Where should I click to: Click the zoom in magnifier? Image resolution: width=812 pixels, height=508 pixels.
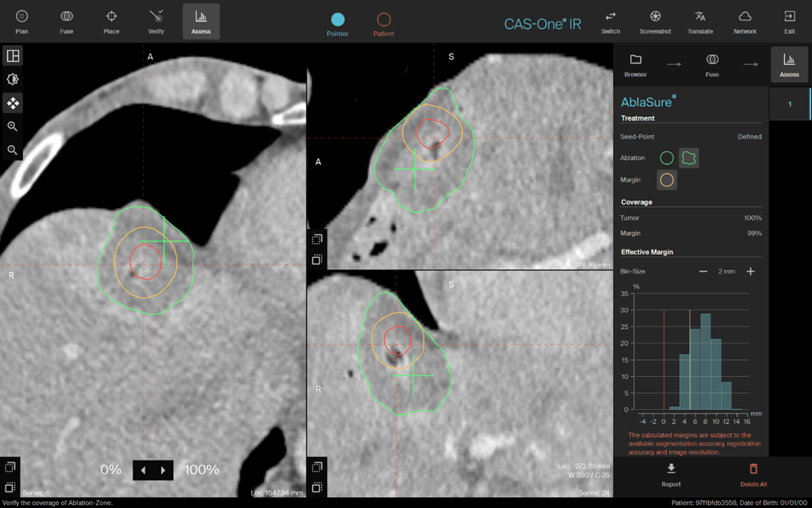click(x=12, y=127)
